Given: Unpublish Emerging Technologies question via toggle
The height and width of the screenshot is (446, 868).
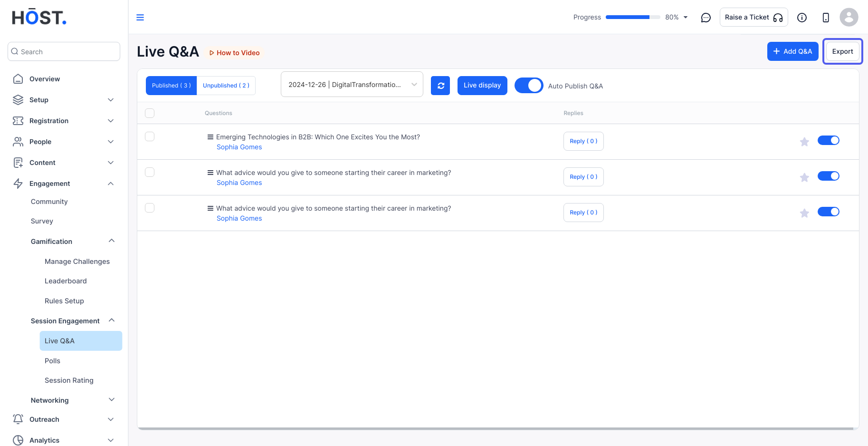Looking at the screenshot, I should [x=829, y=140].
